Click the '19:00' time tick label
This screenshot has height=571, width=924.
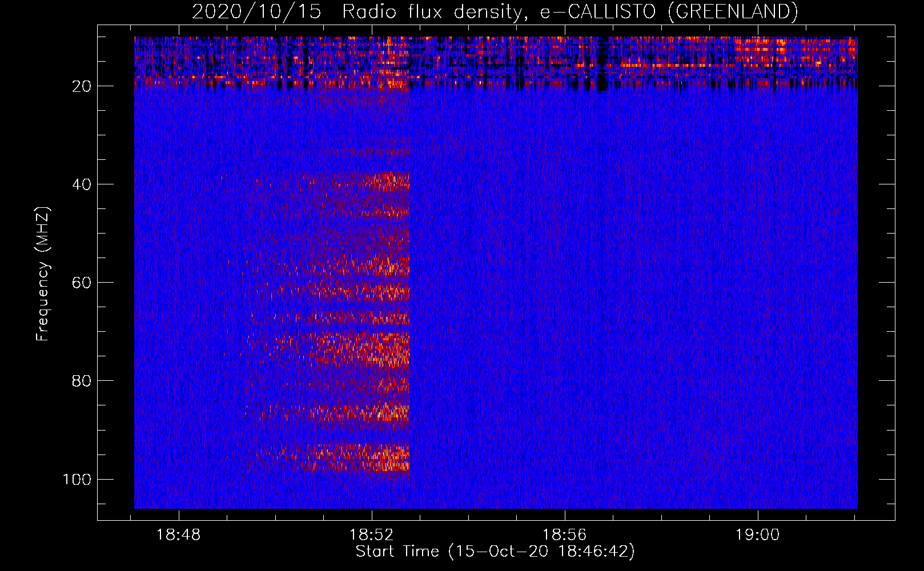(757, 535)
